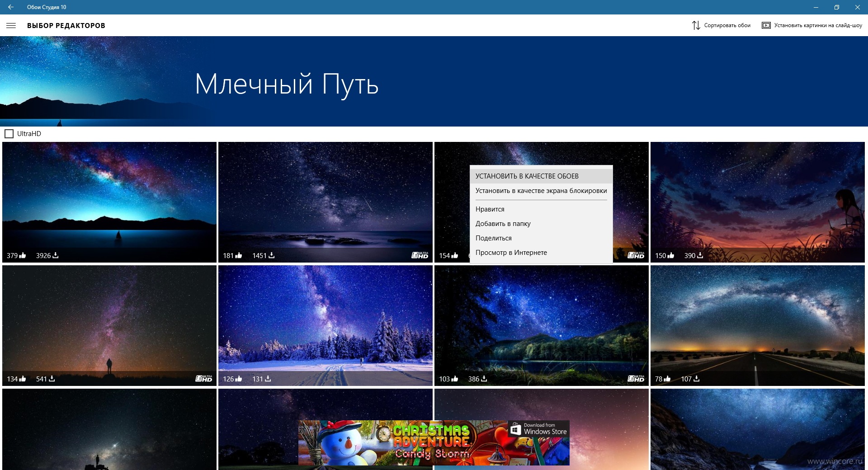The image size is (868, 470).
Task: Click the 'Млечный Путь' banner title
Action: click(x=287, y=84)
